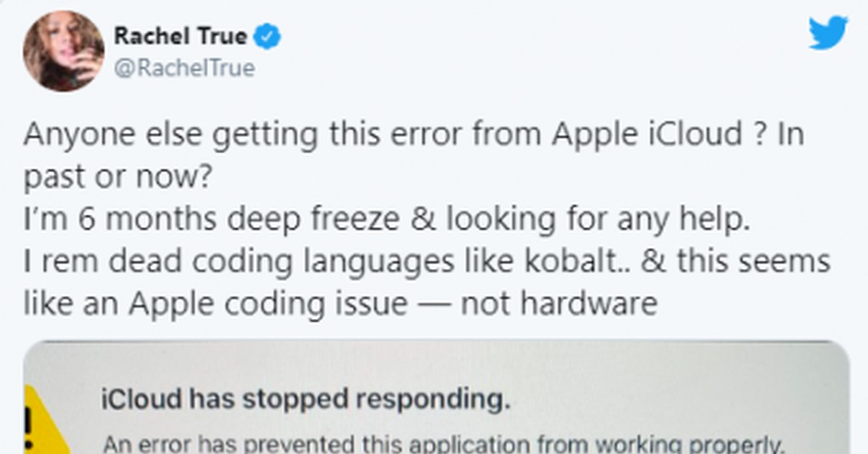Open the Rachel True display name
The width and height of the screenshot is (868, 454).
coord(180,36)
